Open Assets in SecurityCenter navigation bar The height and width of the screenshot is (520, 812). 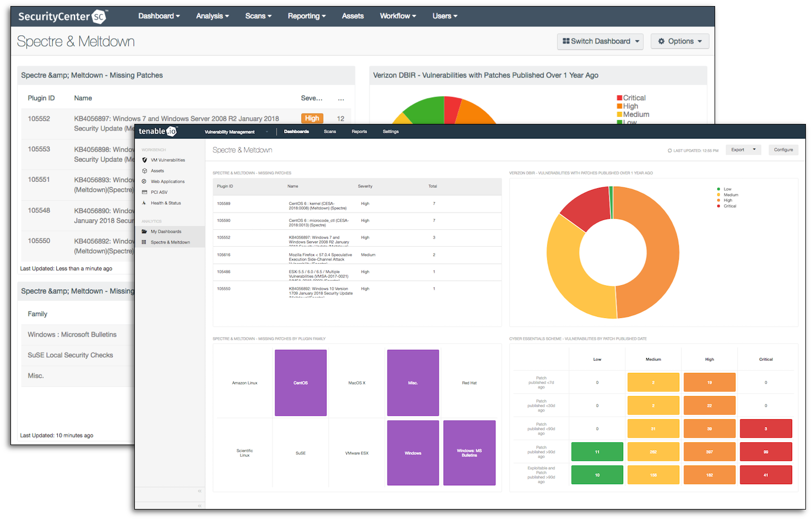(x=353, y=16)
